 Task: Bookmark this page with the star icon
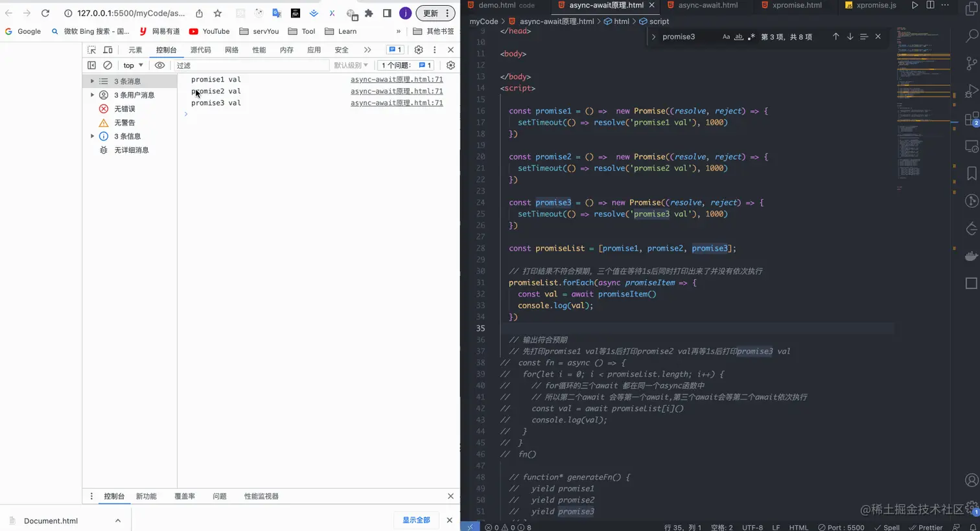[x=218, y=13]
